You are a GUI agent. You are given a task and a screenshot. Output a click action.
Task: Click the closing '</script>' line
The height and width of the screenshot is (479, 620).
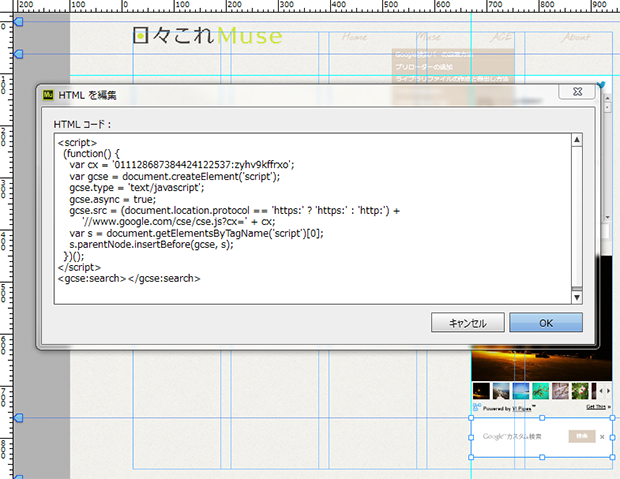pyautogui.click(x=79, y=267)
